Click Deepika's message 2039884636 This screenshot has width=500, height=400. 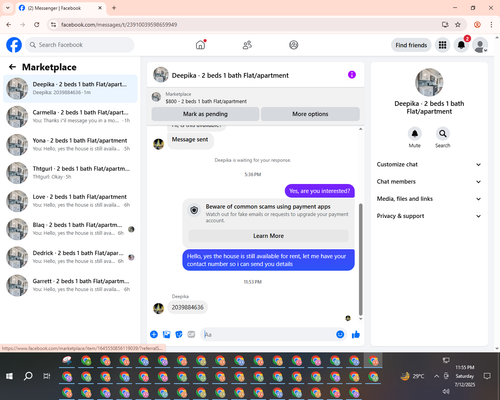tap(188, 307)
